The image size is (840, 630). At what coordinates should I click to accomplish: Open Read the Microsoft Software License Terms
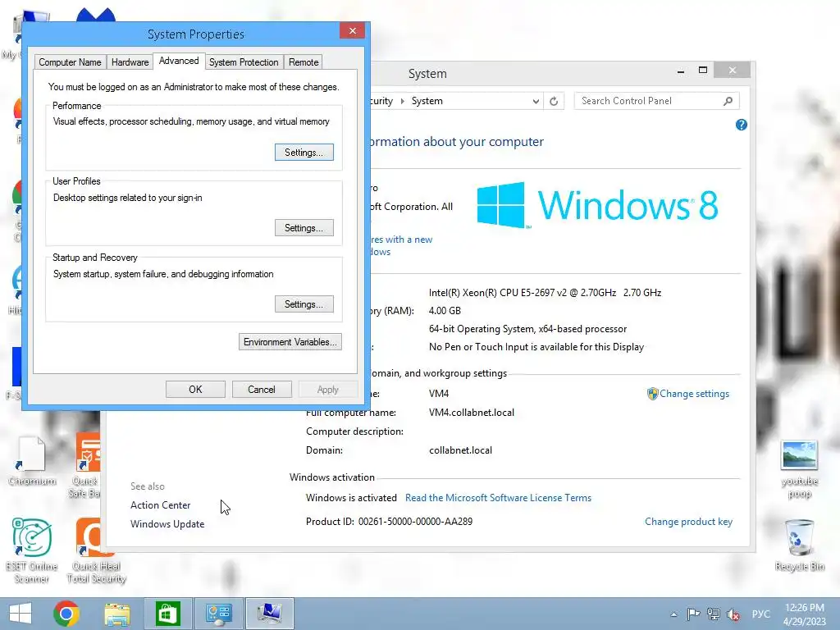tap(498, 498)
